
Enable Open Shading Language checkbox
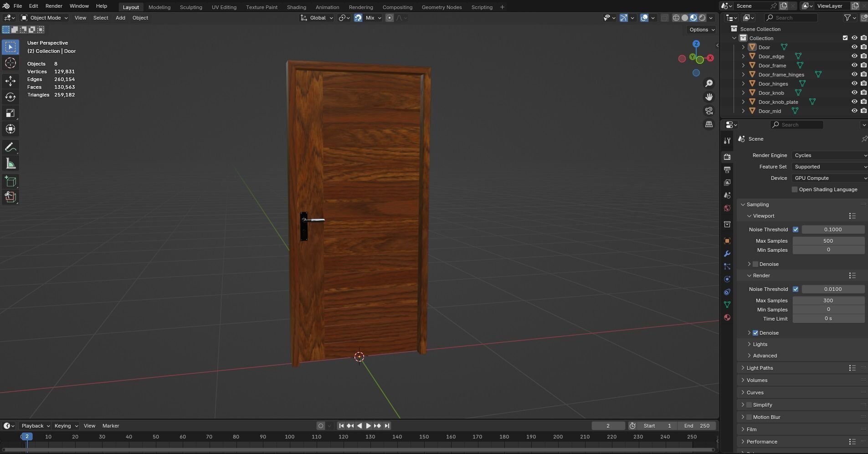click(795, 189)
